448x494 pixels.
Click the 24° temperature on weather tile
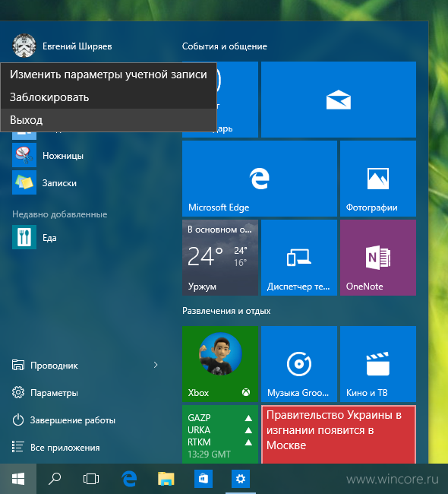pyautogui.click(x=205, y=256)
